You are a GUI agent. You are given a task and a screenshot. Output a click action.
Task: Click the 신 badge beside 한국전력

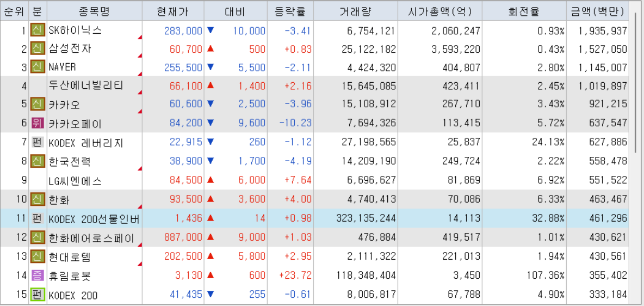[38, 161]
